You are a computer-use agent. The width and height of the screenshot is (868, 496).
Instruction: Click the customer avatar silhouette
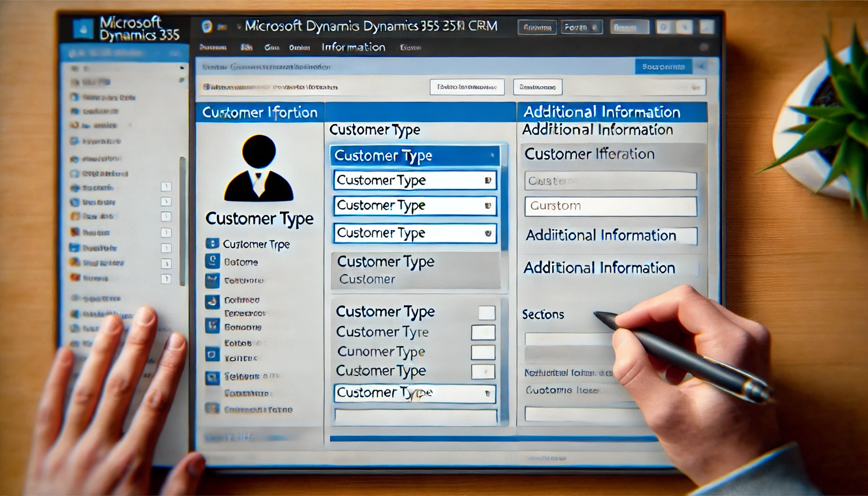[x=259, y=168]
